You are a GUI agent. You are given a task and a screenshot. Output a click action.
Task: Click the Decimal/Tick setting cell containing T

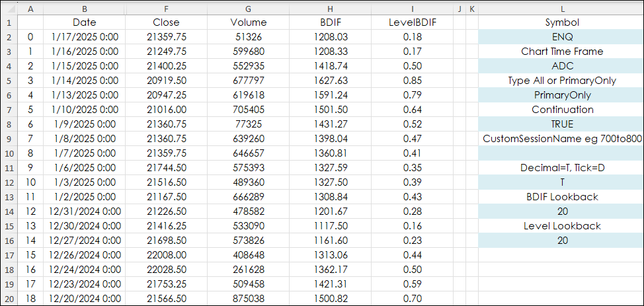click(561, 182)
